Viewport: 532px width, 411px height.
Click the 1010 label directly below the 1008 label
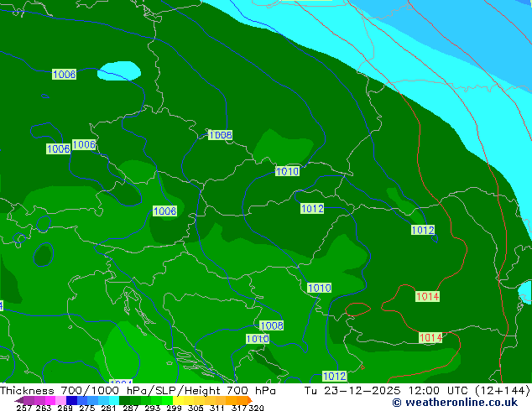[x=258, y=339]
